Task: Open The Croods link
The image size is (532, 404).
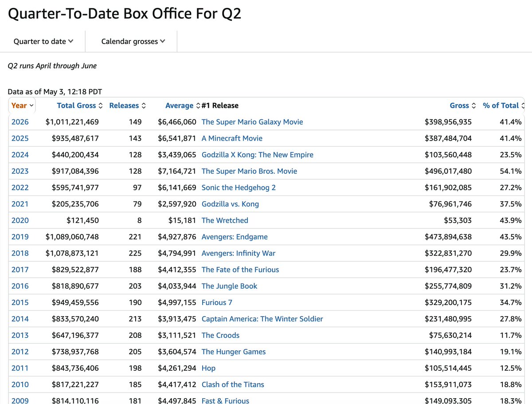Action: tap(220, 335)
